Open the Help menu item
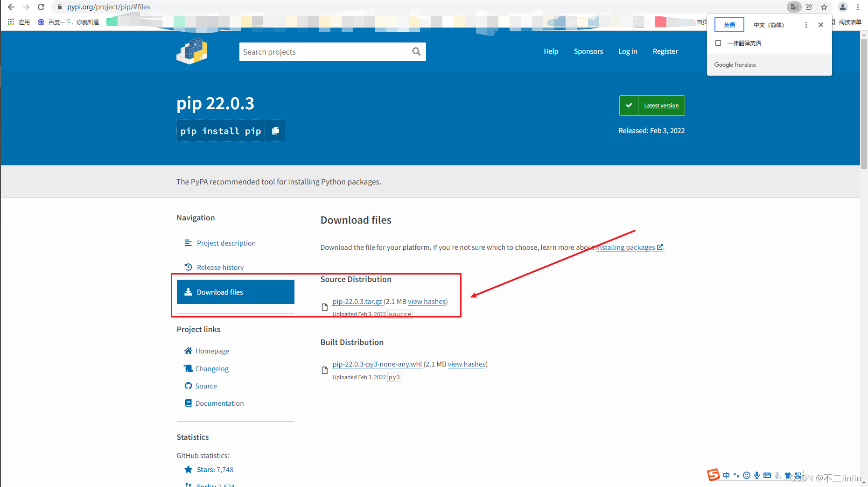The width and height of the screenshot is (868, 487). pos(551,51)
